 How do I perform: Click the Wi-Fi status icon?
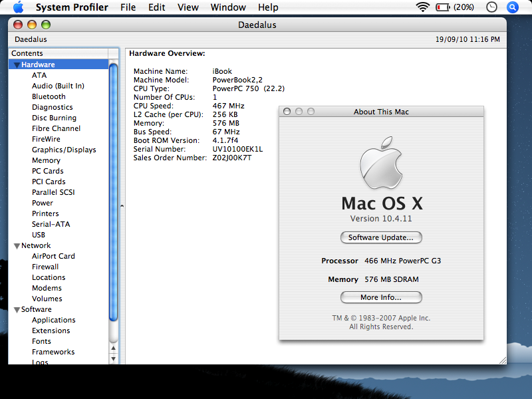423,7
